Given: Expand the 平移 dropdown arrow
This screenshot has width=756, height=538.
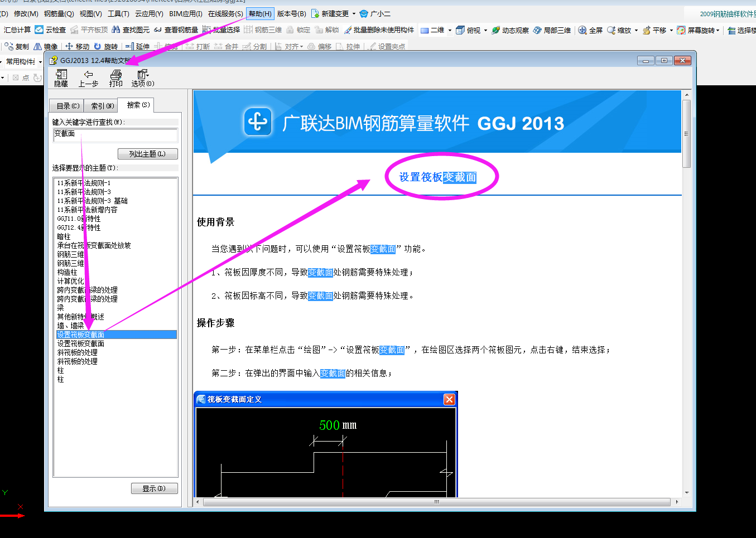Looking at the screenshot, I should (671, 30).
